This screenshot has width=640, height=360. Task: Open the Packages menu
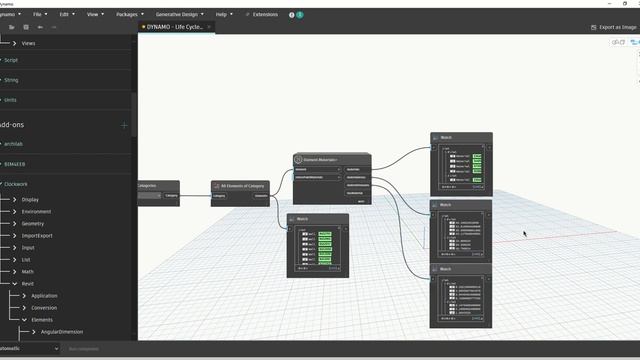coord(130,14)
